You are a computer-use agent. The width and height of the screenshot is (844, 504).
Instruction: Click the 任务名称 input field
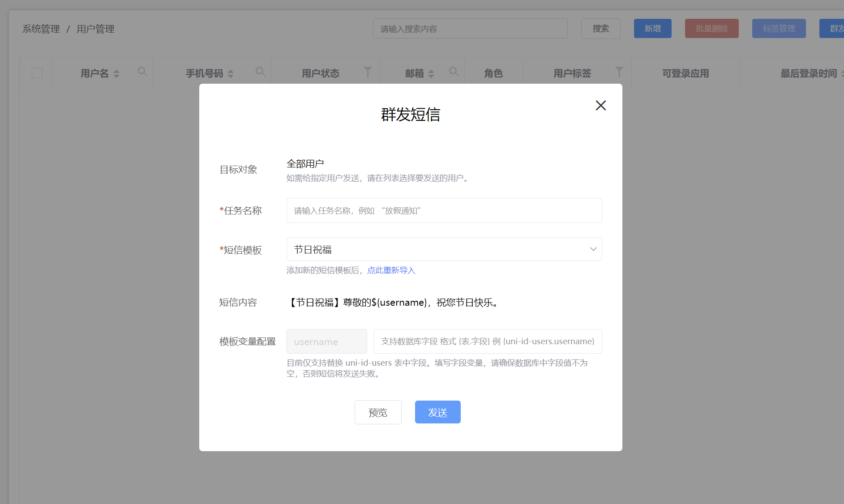[x=444, y=210]
